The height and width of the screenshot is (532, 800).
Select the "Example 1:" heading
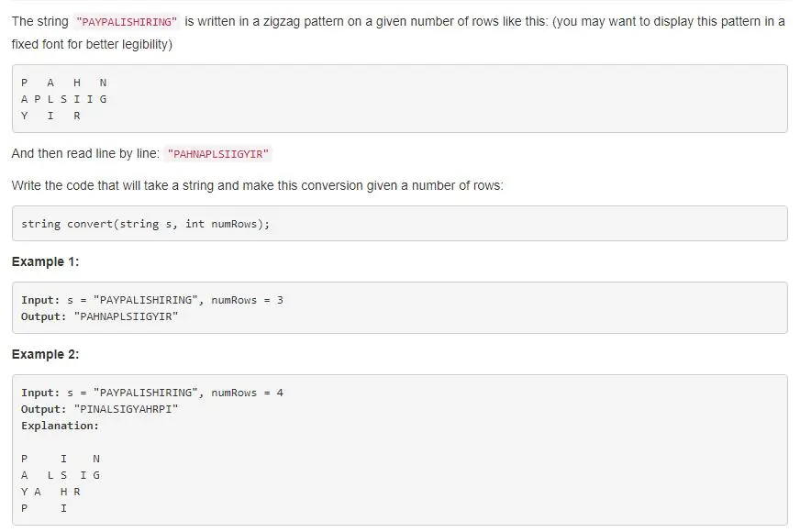click(45, 262)
